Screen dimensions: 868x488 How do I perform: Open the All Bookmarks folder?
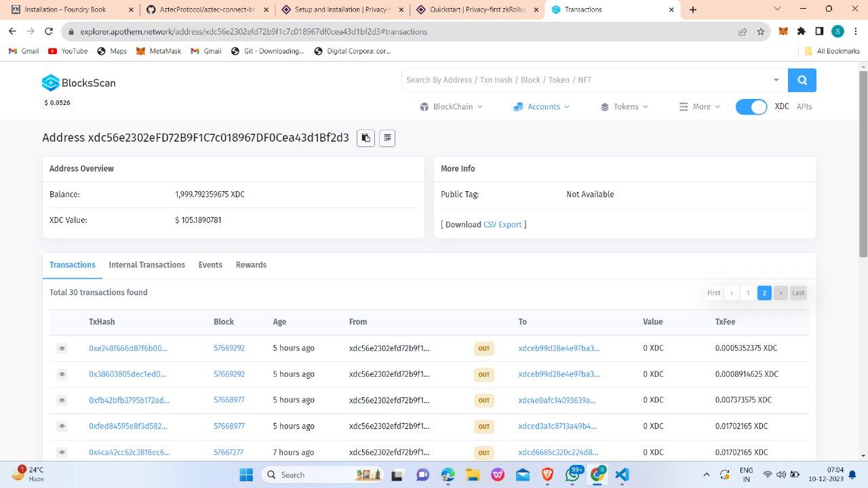point(831,51)
